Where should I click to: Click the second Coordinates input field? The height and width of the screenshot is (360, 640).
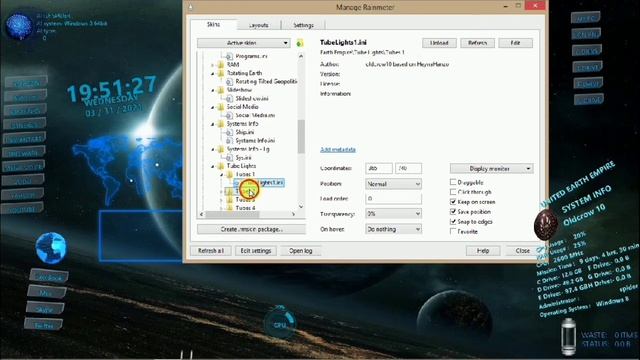coord(408,168)
